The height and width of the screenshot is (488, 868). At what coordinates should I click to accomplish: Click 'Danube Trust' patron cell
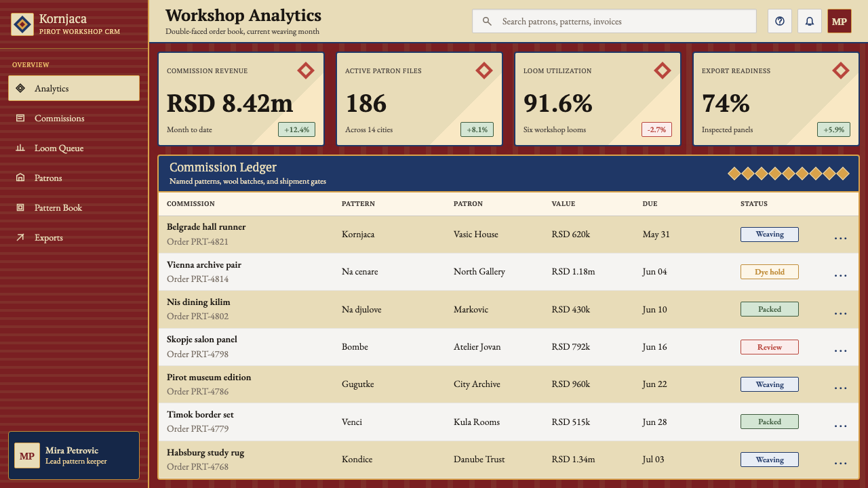(479, 460)
